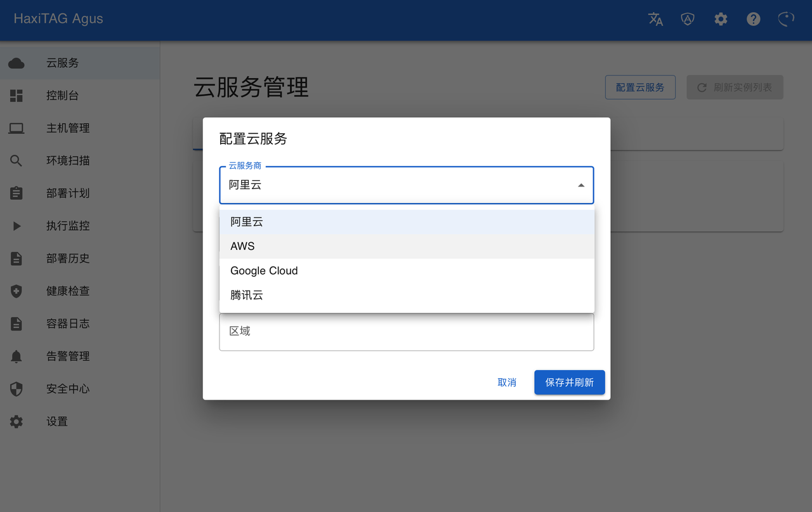Click the 配置云服务 outlined button
Viewport: 812px width, 512px height.
[x=640, y=87]
